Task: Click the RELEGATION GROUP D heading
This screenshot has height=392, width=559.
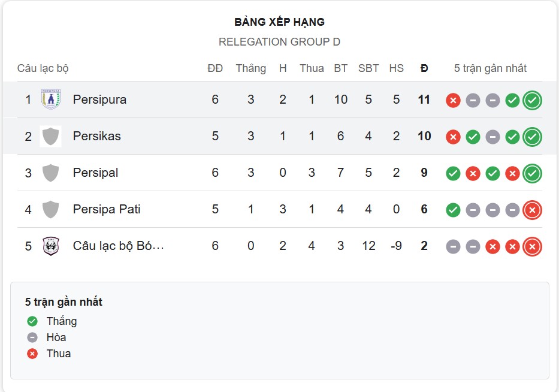Action: point(279,42)
